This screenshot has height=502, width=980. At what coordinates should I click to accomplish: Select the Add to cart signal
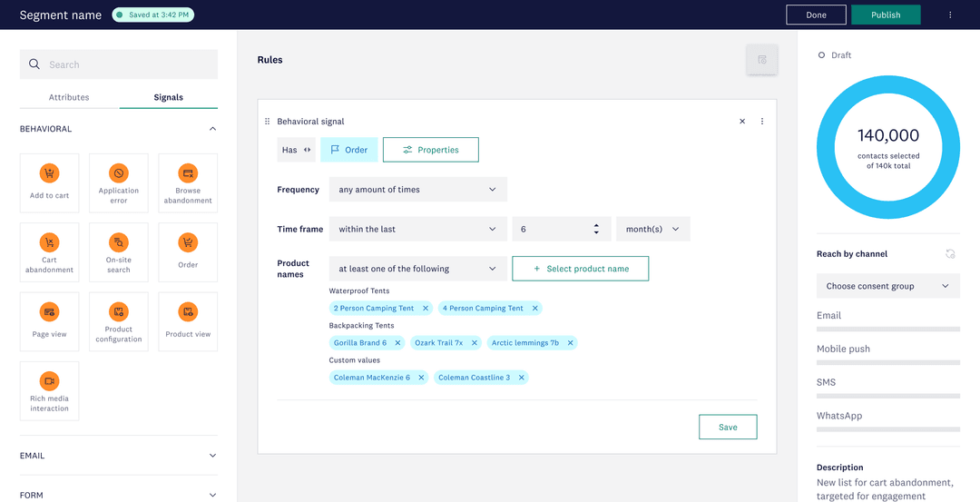49,182
